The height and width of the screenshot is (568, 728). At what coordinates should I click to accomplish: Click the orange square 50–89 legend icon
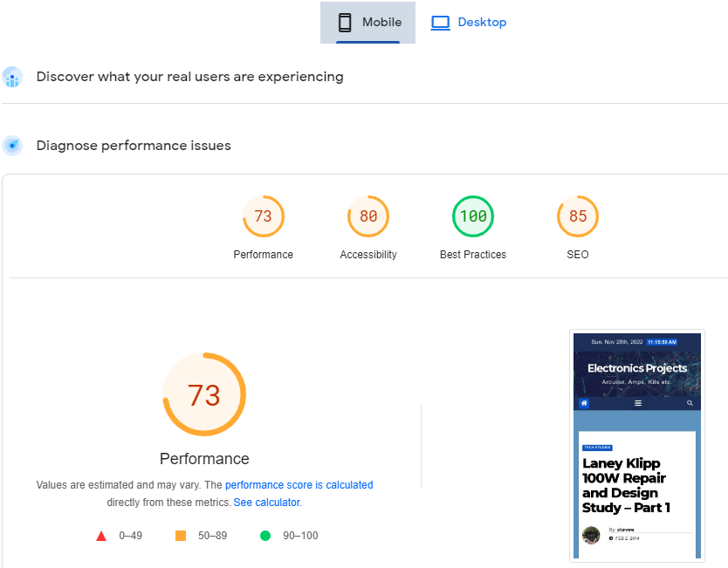click(181, 536)
